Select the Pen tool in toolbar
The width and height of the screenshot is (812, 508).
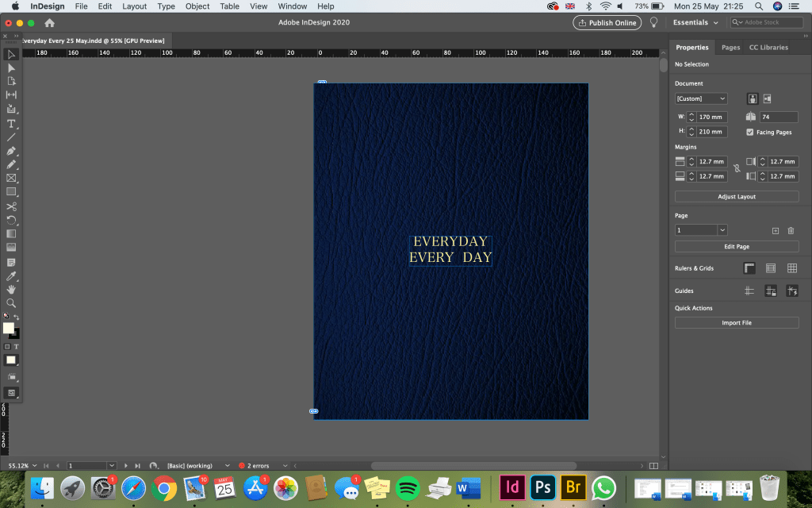point(11,151)
